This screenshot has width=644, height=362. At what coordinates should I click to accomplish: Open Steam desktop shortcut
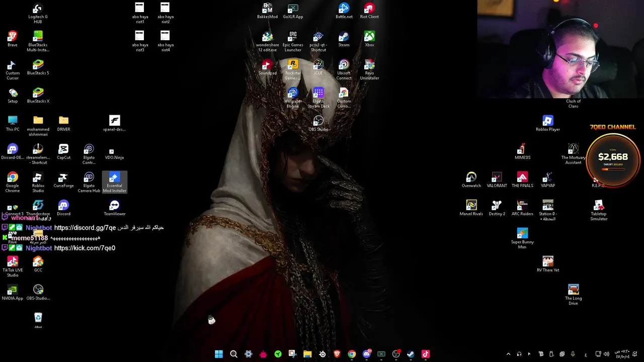pos(344,39)
